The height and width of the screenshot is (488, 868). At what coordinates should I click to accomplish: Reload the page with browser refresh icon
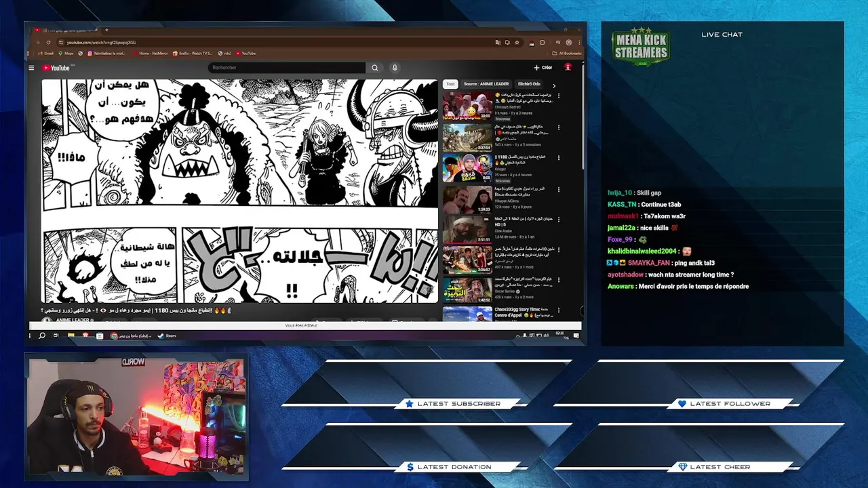(48, 42)
